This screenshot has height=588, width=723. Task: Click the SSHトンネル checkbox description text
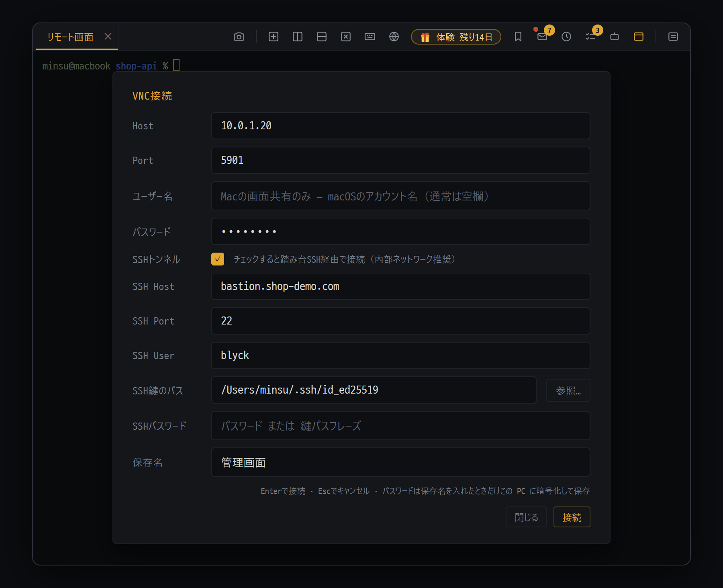pos(345,259)
